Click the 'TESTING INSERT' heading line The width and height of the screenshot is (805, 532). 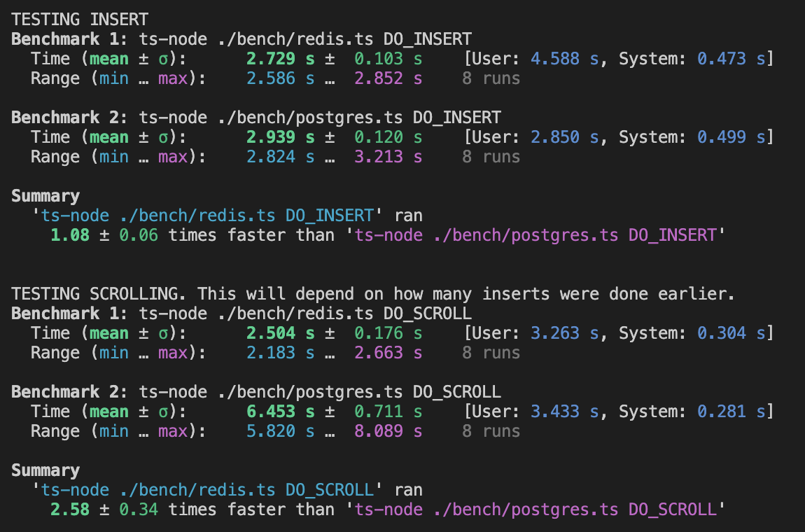[x=80, y=20]
